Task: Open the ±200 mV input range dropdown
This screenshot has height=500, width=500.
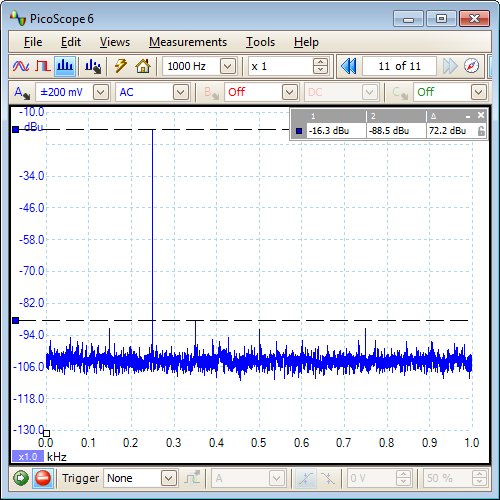Action: pyautogui.click(x=101, y=92)
